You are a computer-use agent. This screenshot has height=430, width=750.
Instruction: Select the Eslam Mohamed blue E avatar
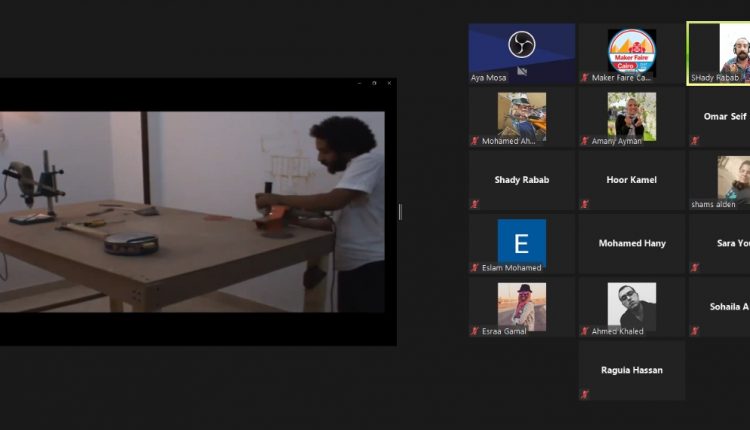[x=522, y=241]
